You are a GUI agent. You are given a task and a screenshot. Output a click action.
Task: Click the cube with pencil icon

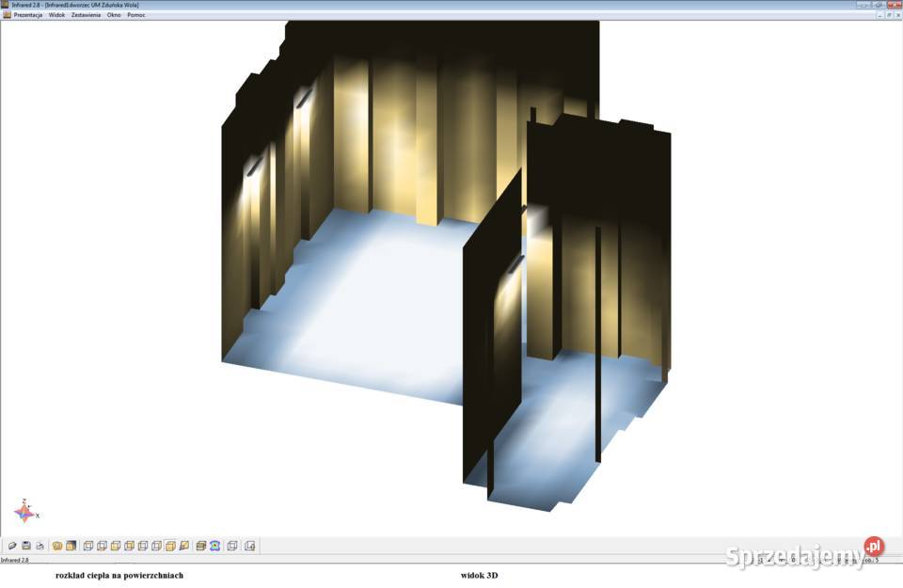(184, 546)
